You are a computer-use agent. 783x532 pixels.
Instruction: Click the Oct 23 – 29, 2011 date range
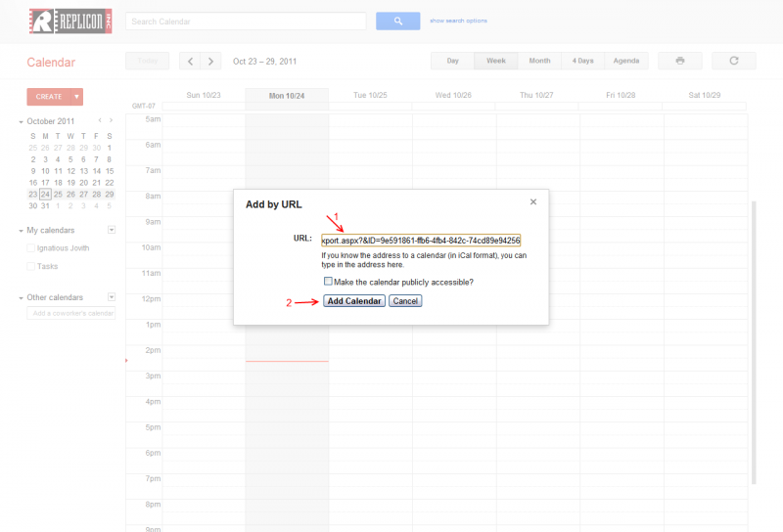(264, 62)
